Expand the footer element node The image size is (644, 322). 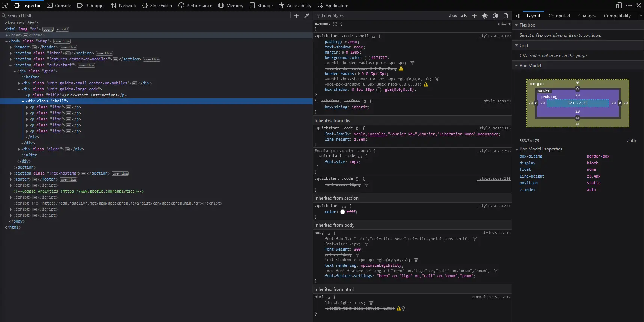tap(11, 179)
